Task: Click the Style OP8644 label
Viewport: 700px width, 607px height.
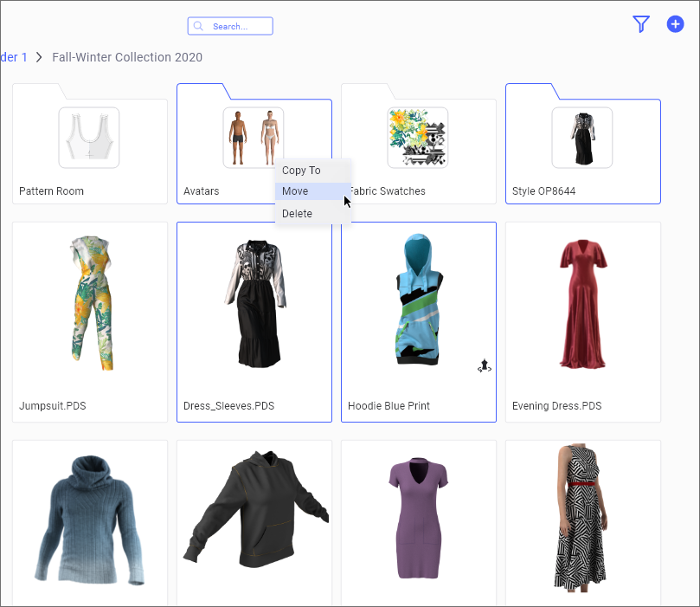Action: point(543,191)
